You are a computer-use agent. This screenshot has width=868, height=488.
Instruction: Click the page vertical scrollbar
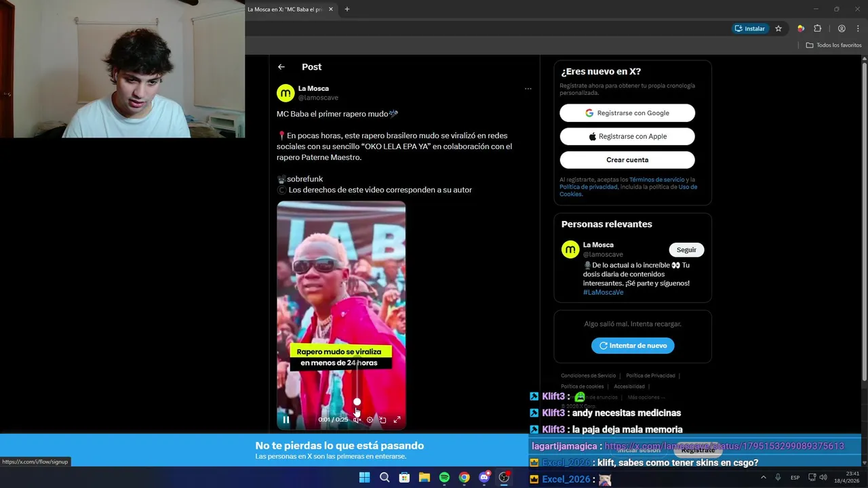click(864, 220)
